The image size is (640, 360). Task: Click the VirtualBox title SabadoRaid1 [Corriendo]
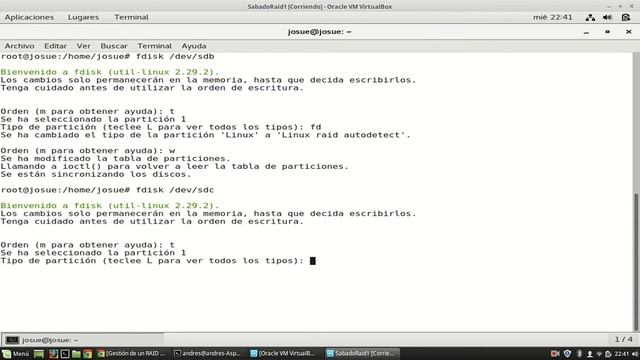coord(320,7)
